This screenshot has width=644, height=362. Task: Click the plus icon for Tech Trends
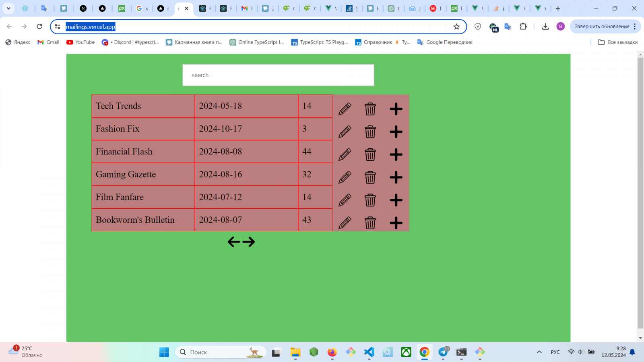click(x=396, y=109)
